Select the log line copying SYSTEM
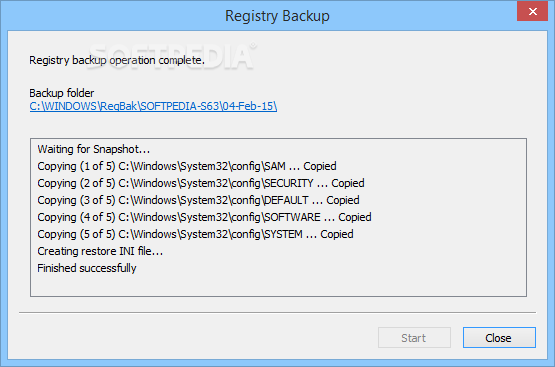Image resolution: width=555 pixels, height=367 pixels. tap(195, 234)
